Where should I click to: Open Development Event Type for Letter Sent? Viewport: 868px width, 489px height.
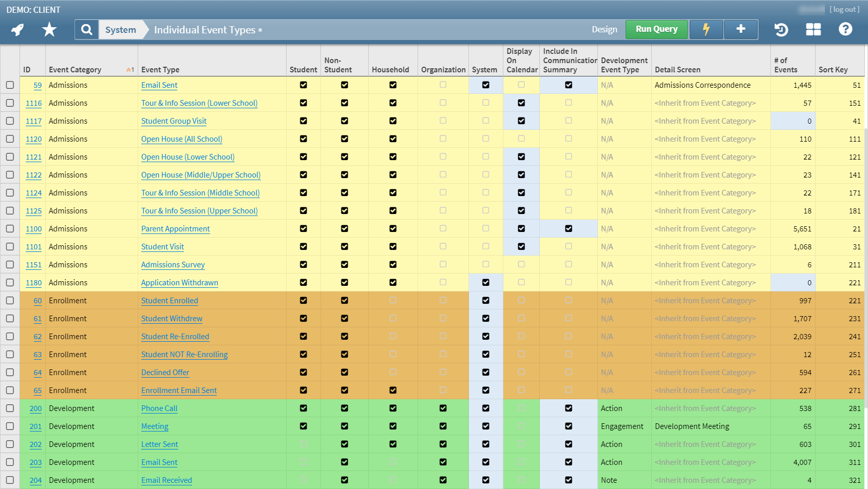[611, 444]
